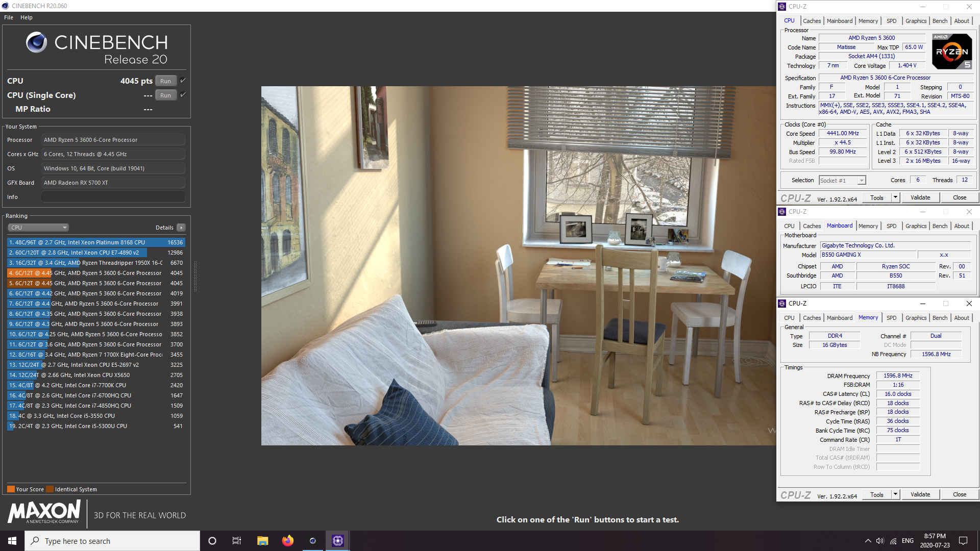Click Validate in bottom CPU-Z window
The height and width of the screenshot is (551, 980).
pos(920,495)
